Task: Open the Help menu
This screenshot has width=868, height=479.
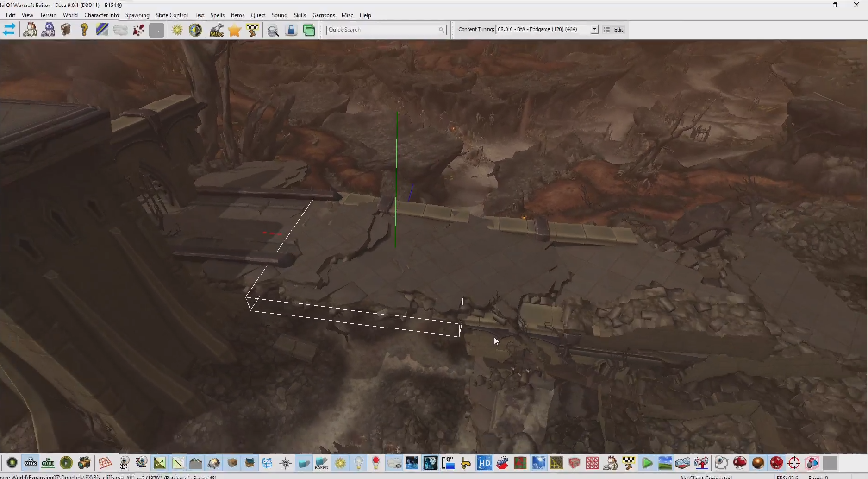Action: (x=365, y=15)
